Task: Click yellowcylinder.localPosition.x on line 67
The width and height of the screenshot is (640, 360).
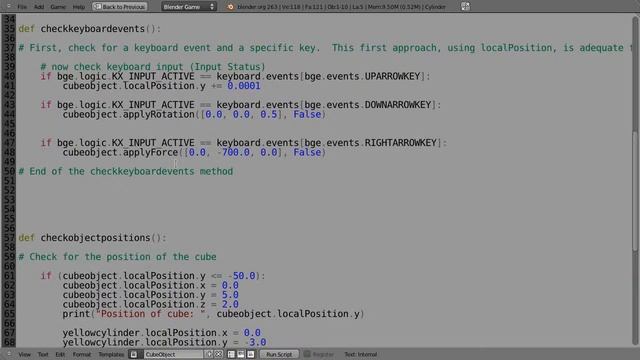Action: click(145, 333)
